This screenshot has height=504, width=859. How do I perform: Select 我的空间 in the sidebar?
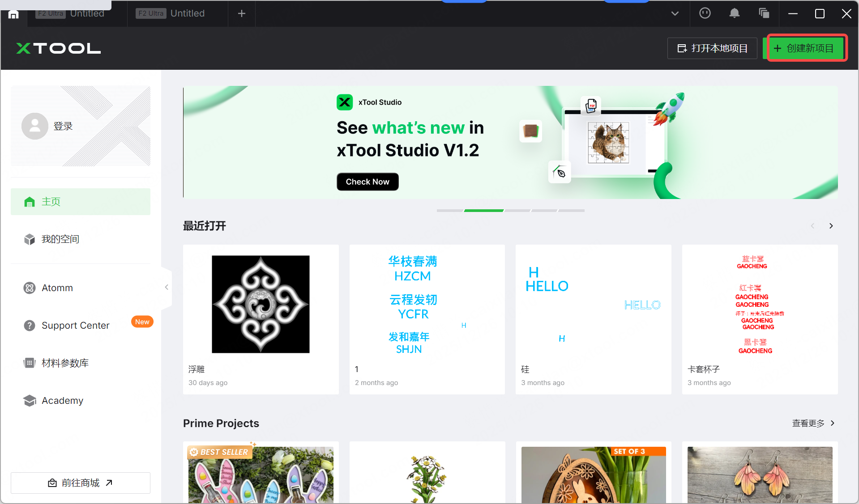pyautogui.click(x=60, y=239)
